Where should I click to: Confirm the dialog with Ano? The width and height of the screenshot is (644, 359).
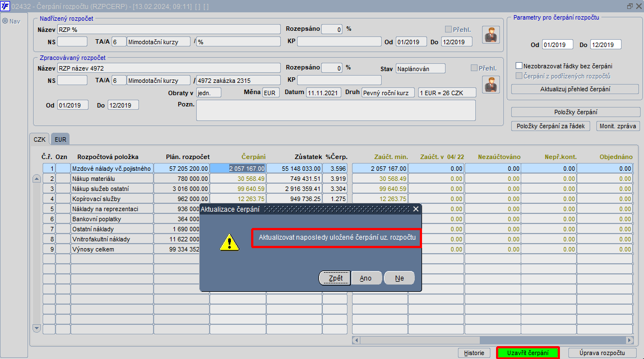pyautogui.click(x=365, y=278)
